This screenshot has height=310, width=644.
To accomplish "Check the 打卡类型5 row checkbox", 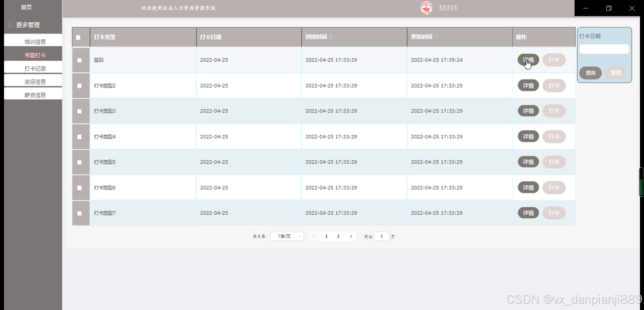I will [x=79, y=162].
